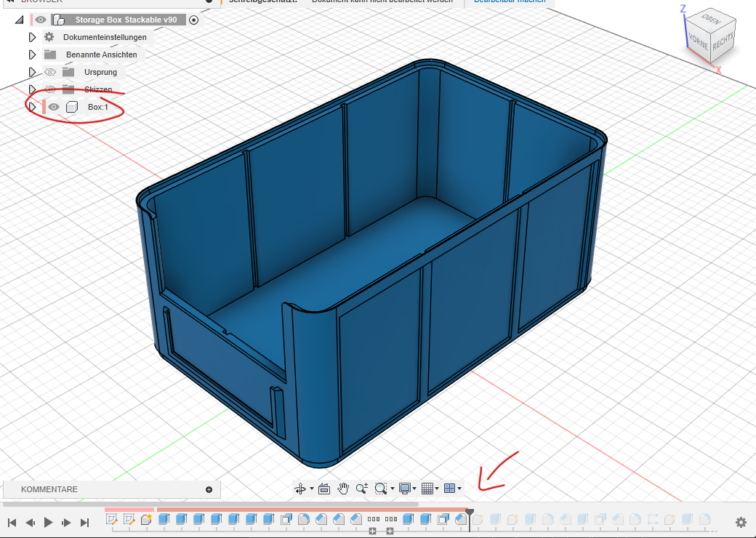Select the Box:1 tree label

[98, 107]
